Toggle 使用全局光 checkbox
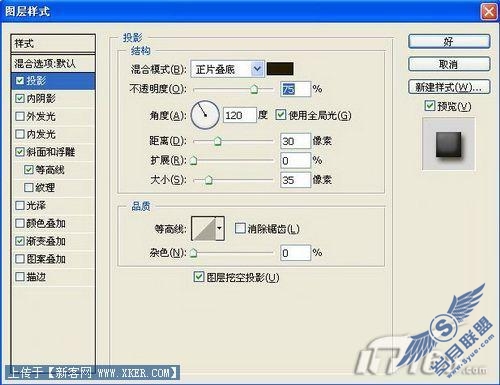Image resolution: width=500 pixels, height=385 pixels. 281,115
